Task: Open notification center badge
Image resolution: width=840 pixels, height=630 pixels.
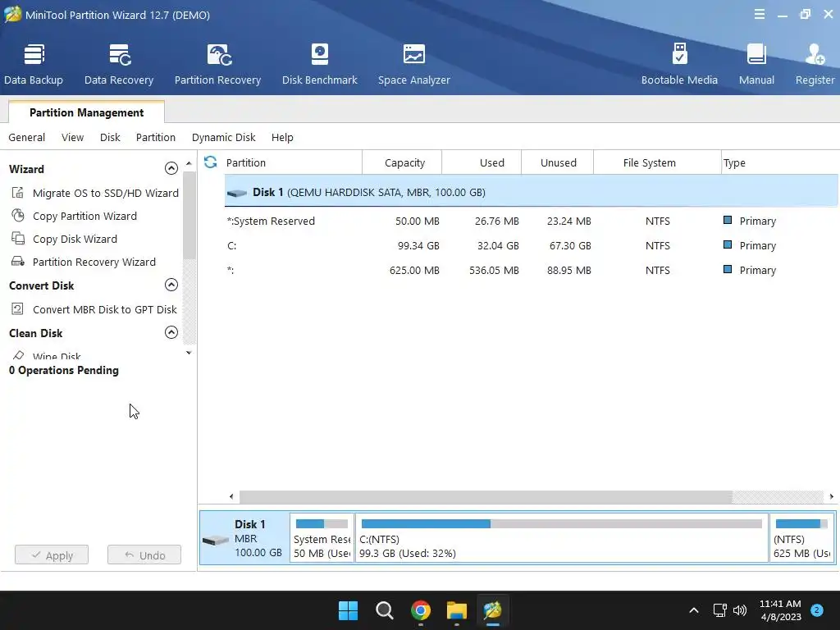Action: pyautogui.click(x=817, y=609)
